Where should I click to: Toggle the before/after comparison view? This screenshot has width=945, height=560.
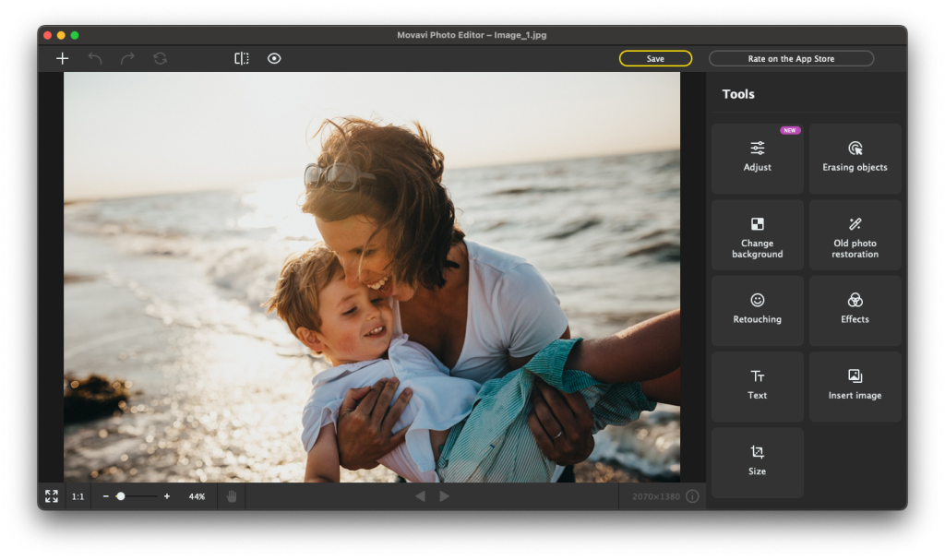241,58
